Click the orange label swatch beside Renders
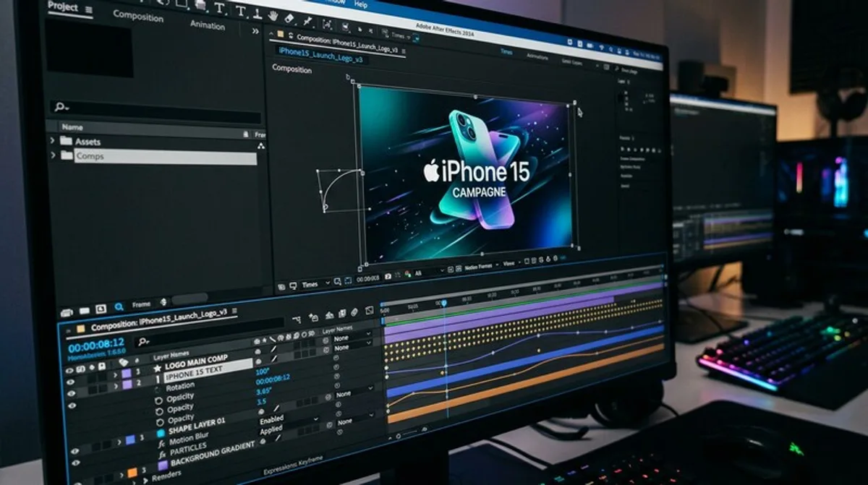Image resolution: width=868 pixels, height=485 pixels. (x=132, y=473)
